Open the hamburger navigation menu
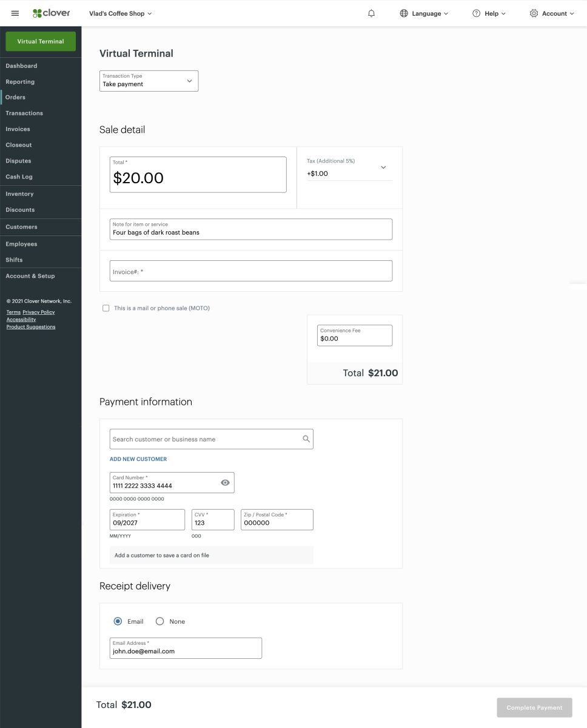587x728 pixels. (x=15, y=13)
